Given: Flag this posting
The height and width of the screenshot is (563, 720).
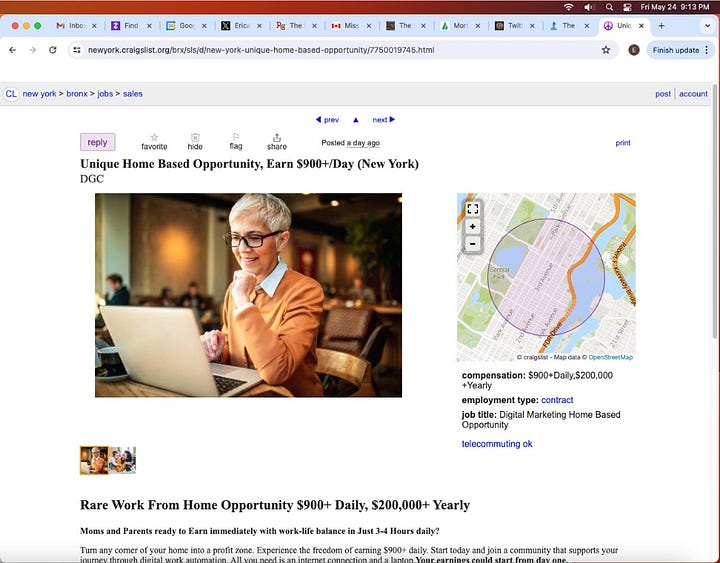Looking at the screenshot, I should (x=236, y=141).
